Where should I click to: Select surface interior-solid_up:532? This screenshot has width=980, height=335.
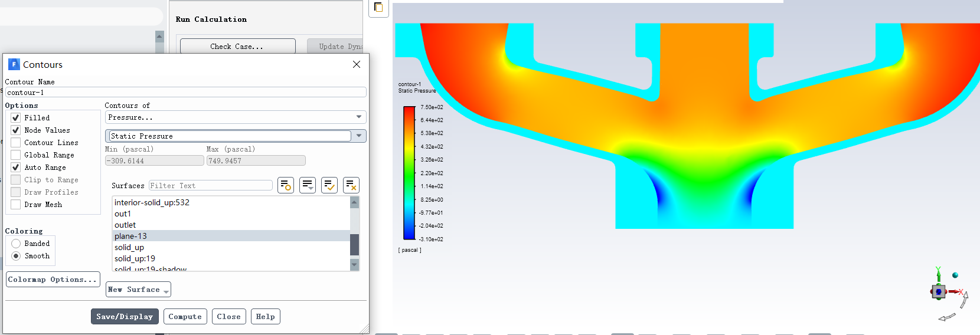pos(231,202)
